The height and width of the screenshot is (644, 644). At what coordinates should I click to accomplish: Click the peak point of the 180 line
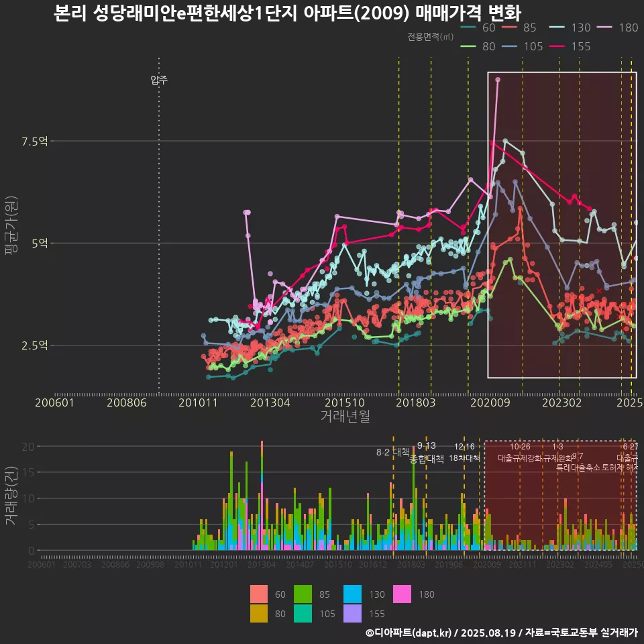(498, 80)
